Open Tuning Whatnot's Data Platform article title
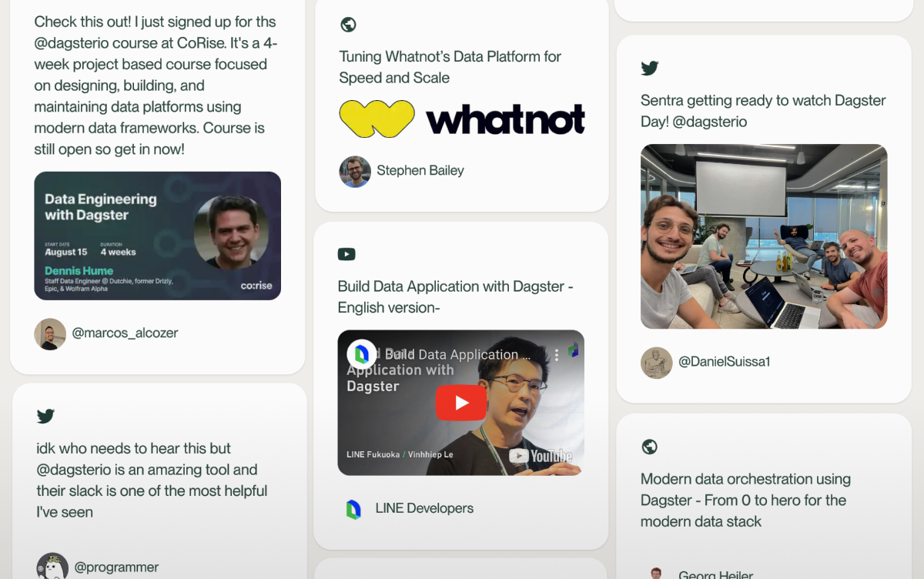Image resolution: width=924 pixels, height=579 pixels. click(450, 67)
